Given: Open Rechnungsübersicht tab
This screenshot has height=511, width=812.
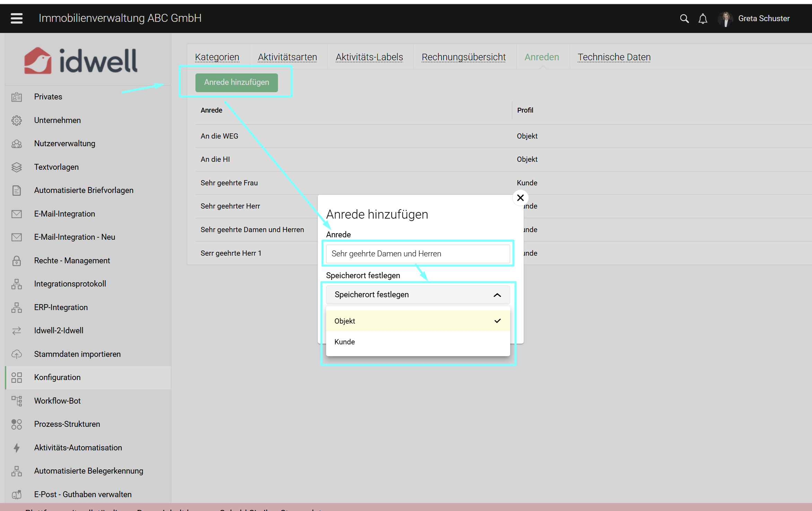Looking at the screenshot, I should [463, 57].
